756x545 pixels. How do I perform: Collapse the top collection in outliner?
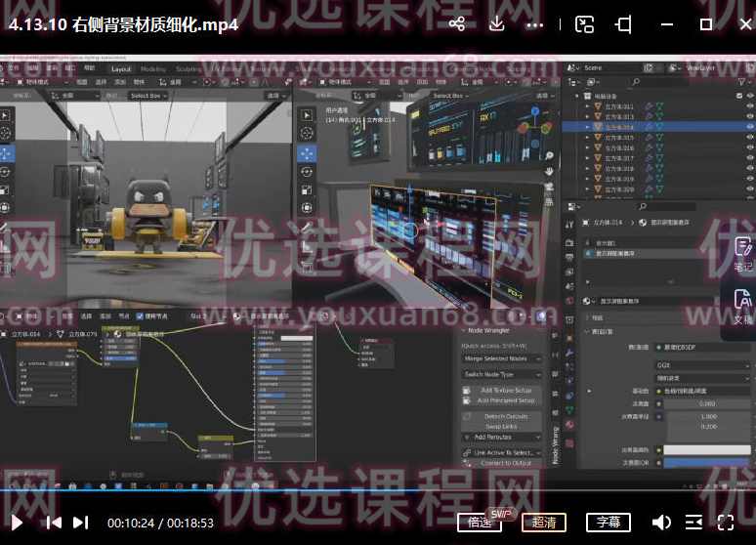coord(577,96)
